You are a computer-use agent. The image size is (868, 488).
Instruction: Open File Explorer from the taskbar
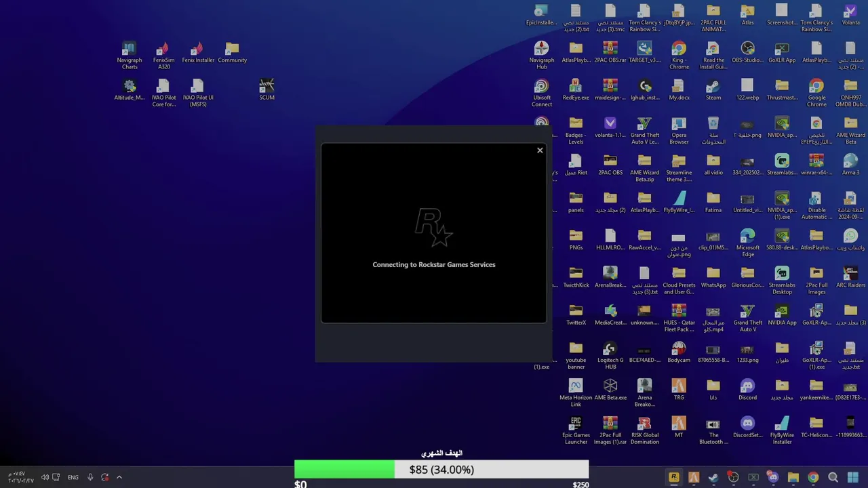tap(793, 477)
